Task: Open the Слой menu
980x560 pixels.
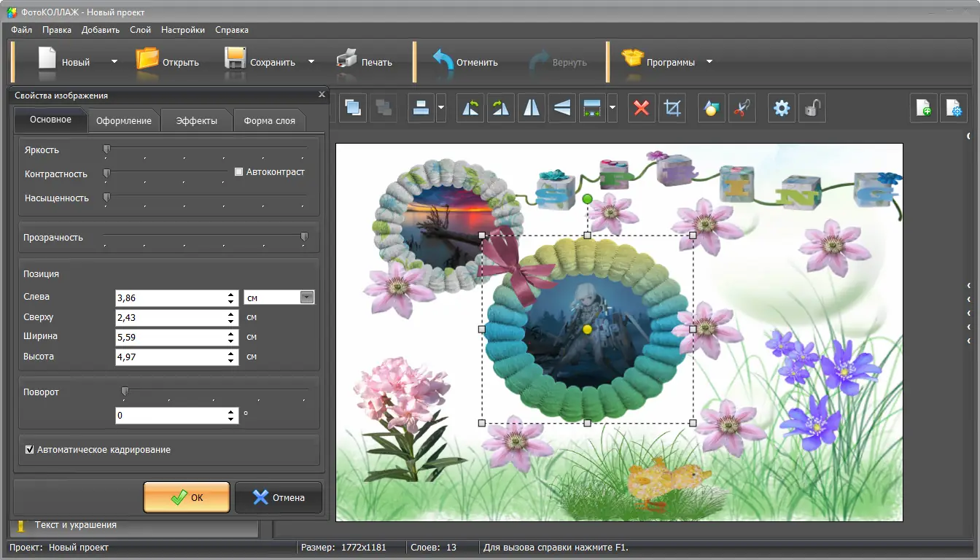Action: pos(140,30)
